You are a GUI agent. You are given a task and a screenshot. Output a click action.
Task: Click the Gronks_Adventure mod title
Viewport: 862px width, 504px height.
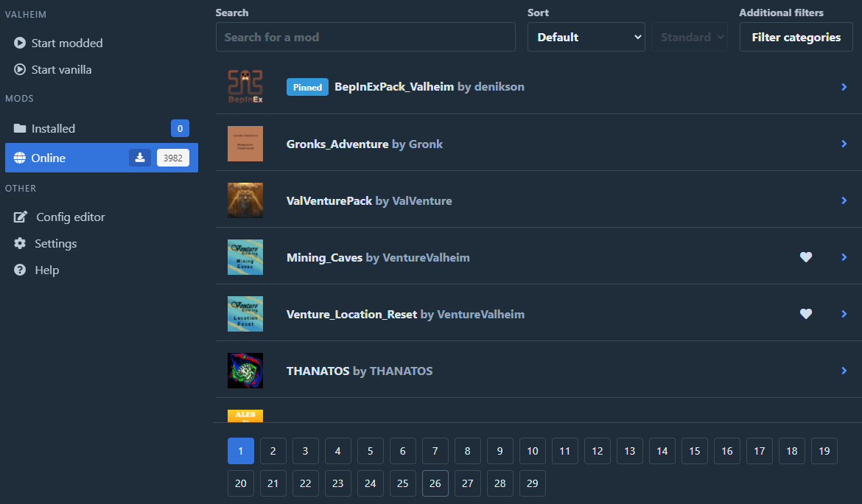(x=337, y=144)
